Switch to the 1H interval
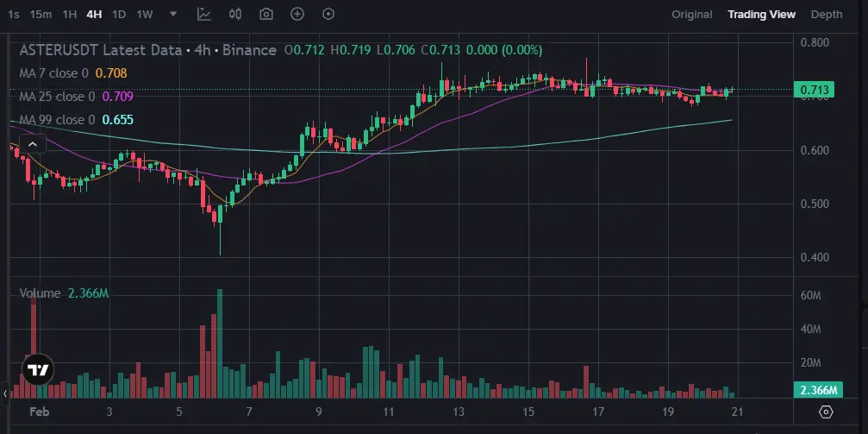The height and width of the screenshot is (434, 868). click(x=69, y=15)
